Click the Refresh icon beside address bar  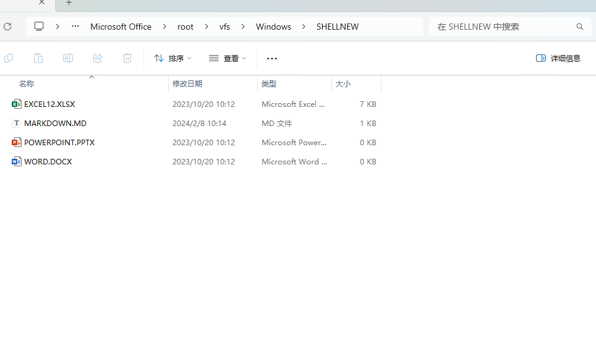tap(7, 27)
